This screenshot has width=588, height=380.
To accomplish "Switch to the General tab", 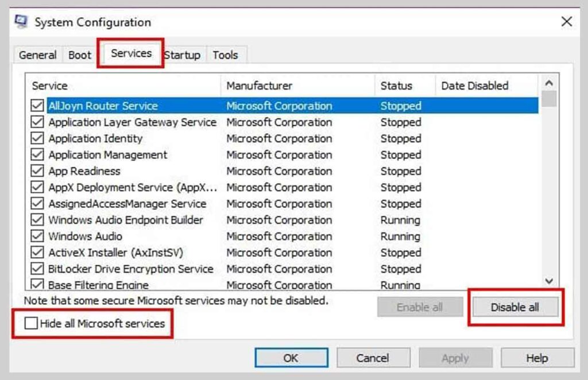I will (x=37, y=55).
